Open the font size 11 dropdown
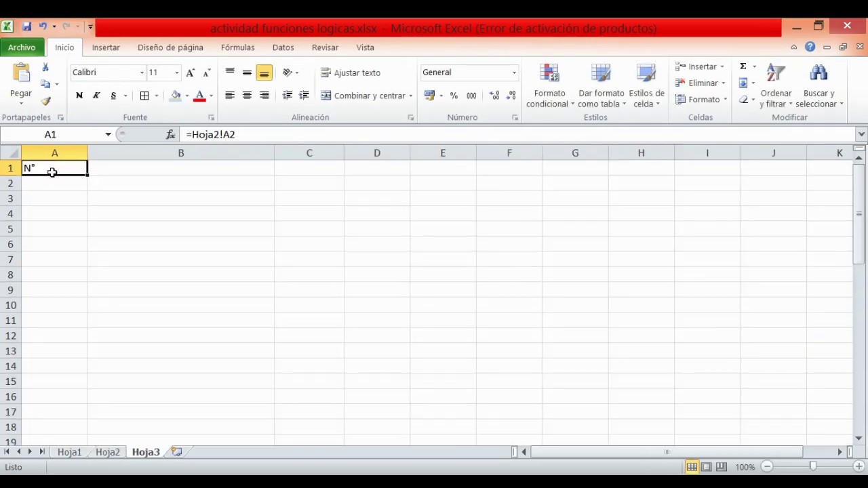868x488 pixels. tap(177, 73)
